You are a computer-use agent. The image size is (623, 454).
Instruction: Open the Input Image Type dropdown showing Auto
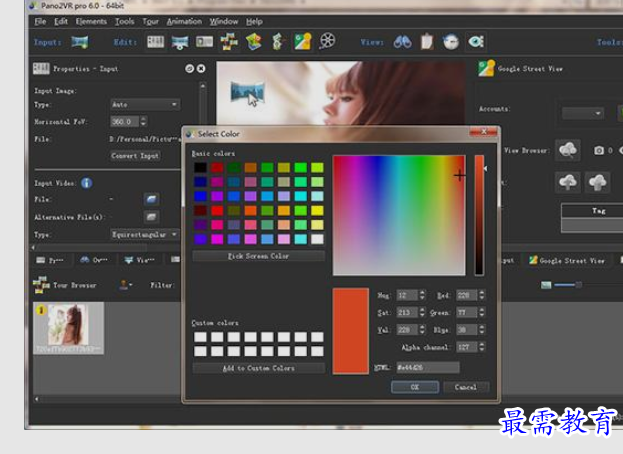tap(145, 104)
